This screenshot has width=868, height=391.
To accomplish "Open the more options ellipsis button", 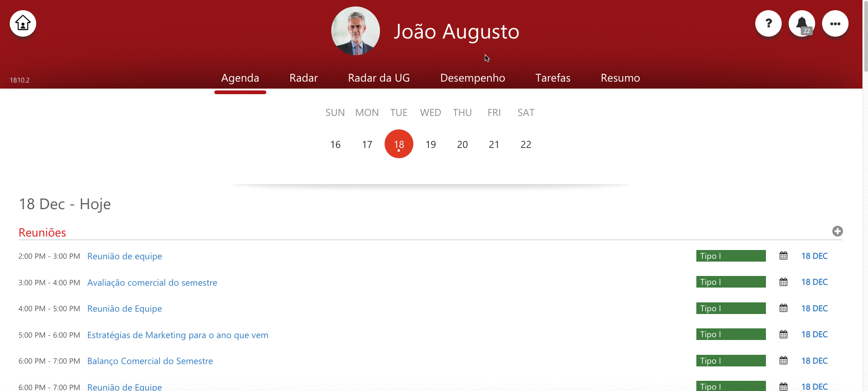I will click(x=835, y=23).
